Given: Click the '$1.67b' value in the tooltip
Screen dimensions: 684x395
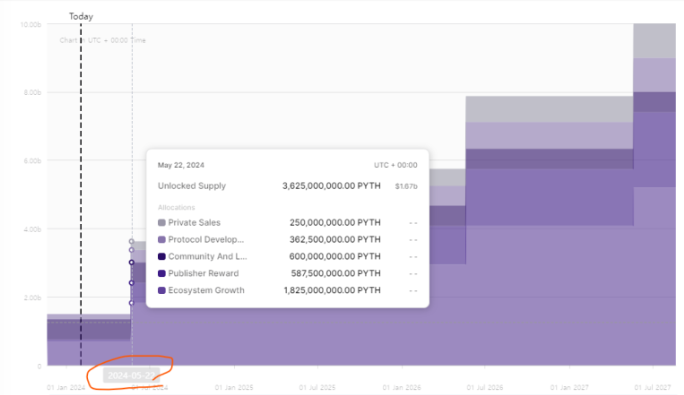Looking at the screenshot, I should tap(406, 186).
